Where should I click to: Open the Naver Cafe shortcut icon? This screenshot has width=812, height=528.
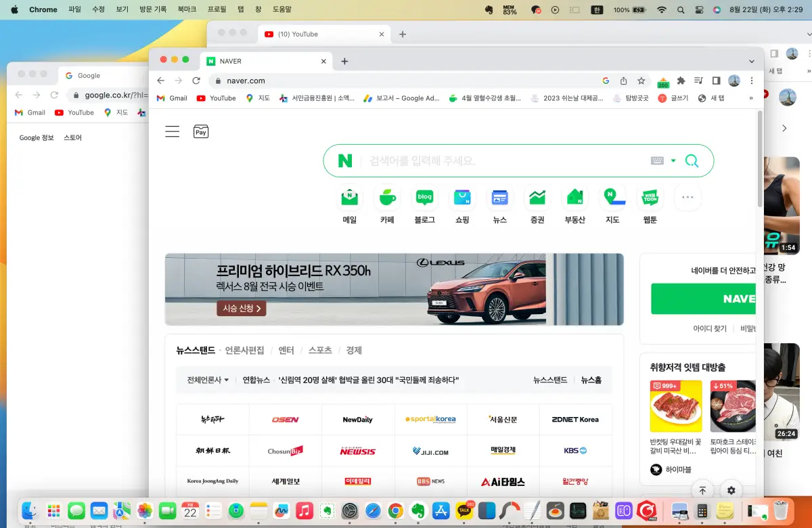tap(387, 198)
